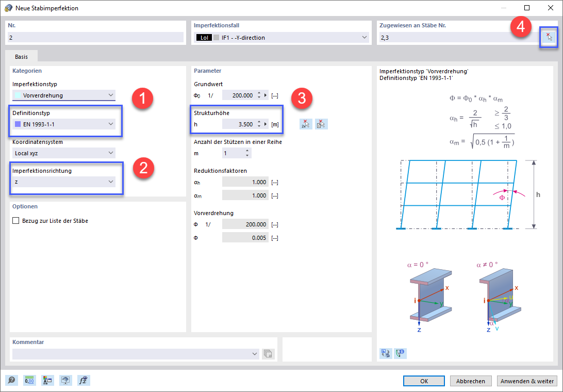The image size is (563, 392).
Task: Click the app icon in title bar
Action: tap(8, 8)
